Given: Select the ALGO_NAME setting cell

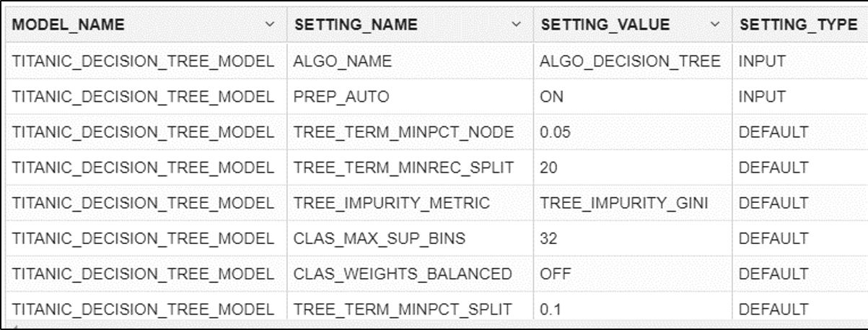Looking at the screenshot, I should point(343,62).
